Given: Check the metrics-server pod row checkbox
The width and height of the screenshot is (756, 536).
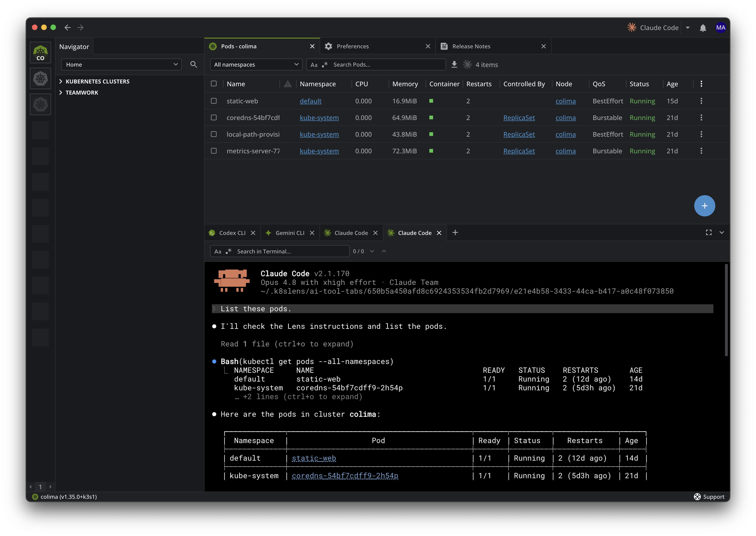Looking at the screenshot, I should [x=214, y=151].
